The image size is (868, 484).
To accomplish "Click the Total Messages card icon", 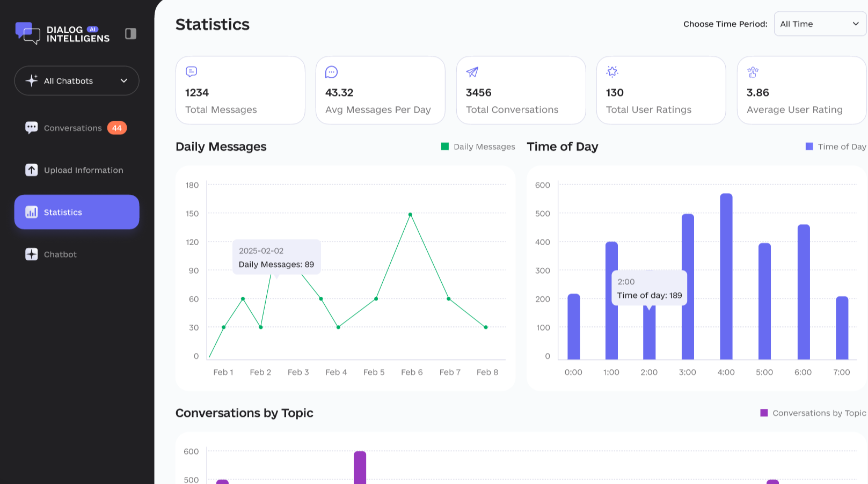I will (192, 72).
